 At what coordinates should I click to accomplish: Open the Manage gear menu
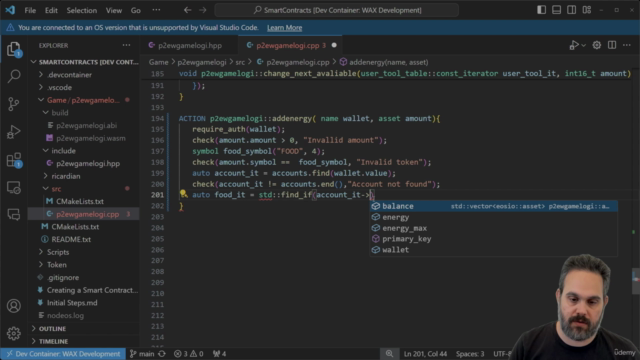14,333
